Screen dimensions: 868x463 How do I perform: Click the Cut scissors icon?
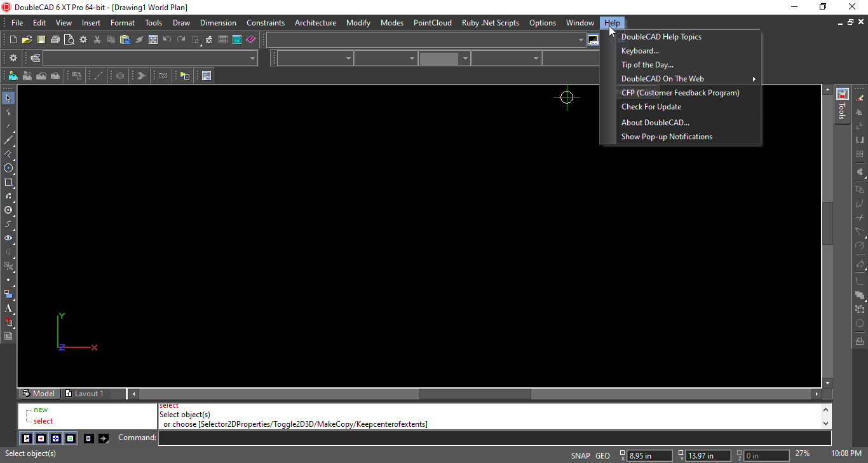[x=97, y=39]
